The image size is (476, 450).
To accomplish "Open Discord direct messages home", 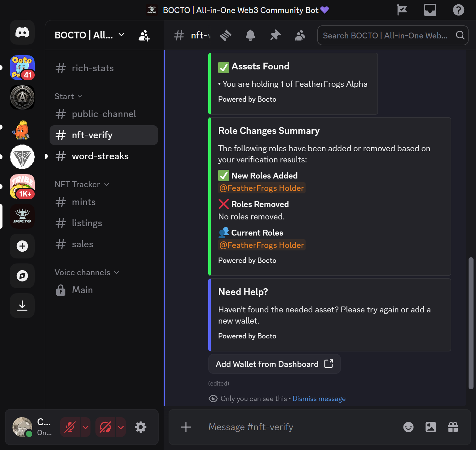I will click(22, 32).
